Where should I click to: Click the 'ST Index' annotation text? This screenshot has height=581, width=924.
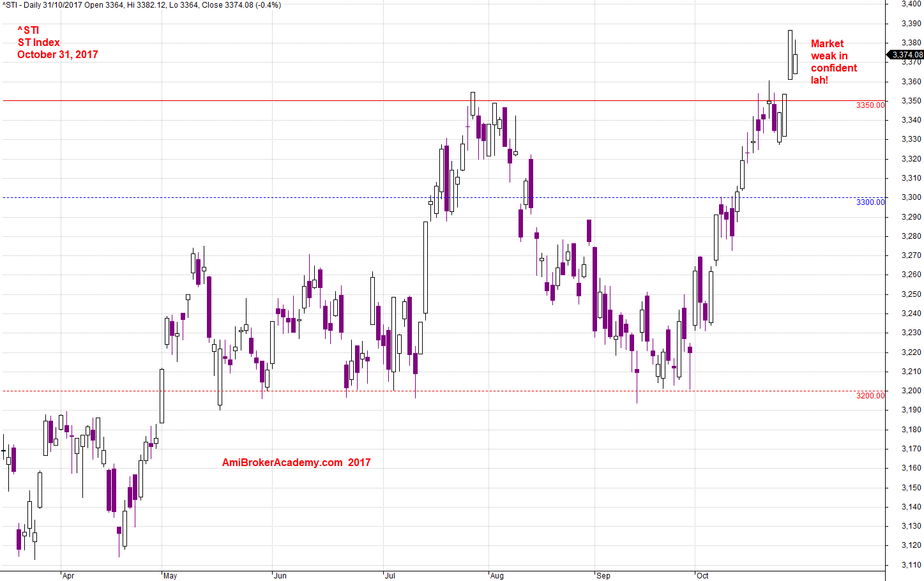tap(38, 42)
